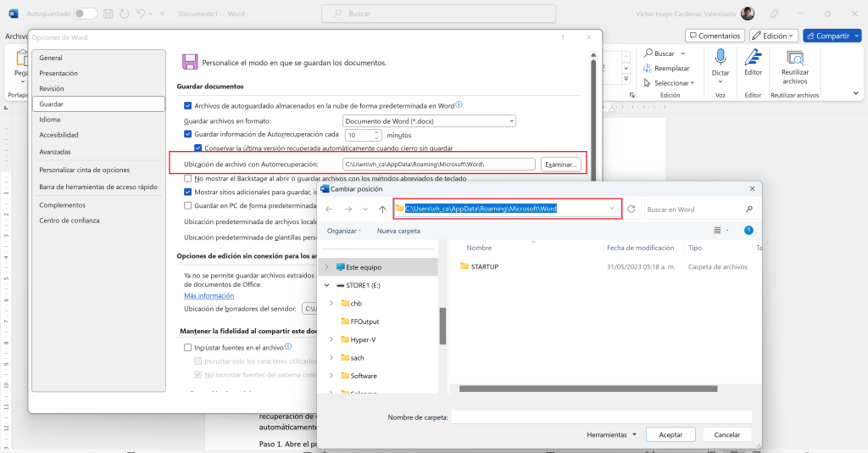Open the Más información link
Image resolution: width=868 pixels, height=453 pixels.
[209, 296]
